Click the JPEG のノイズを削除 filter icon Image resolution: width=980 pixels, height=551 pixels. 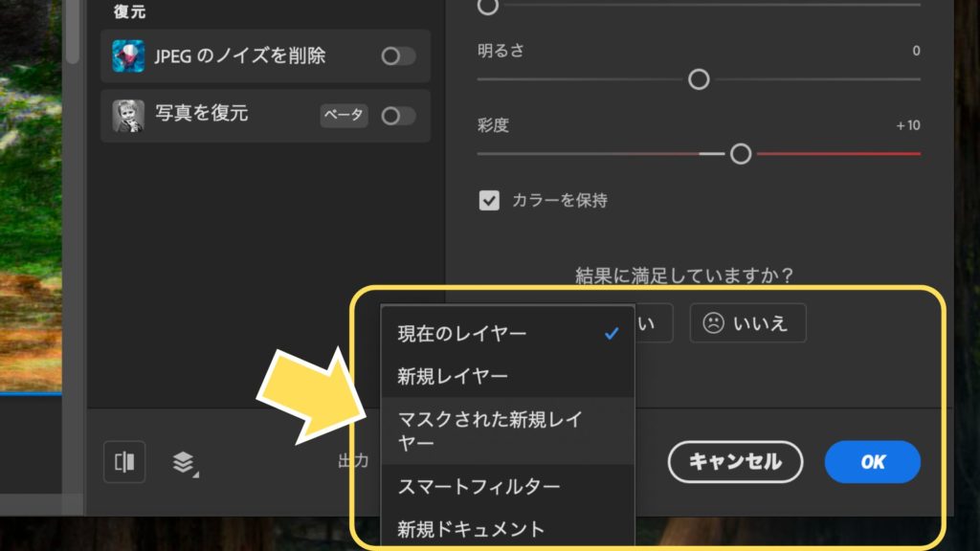(128, 56)
